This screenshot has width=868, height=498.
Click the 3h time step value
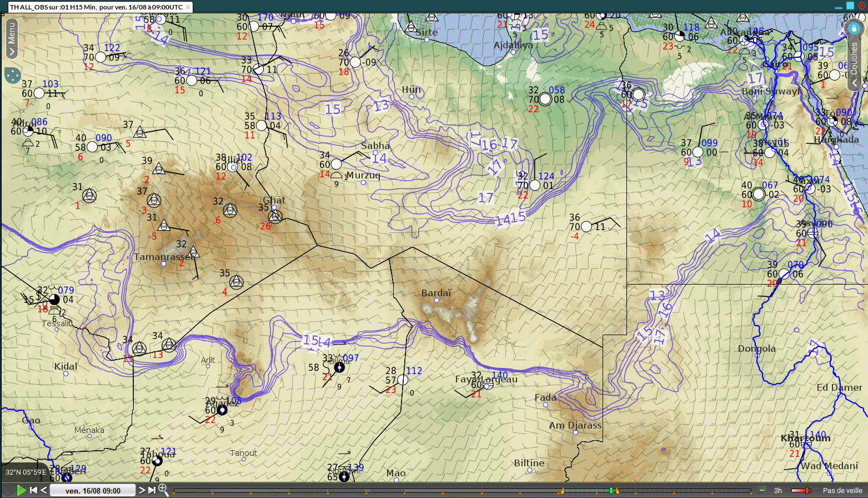click(778, 490)
